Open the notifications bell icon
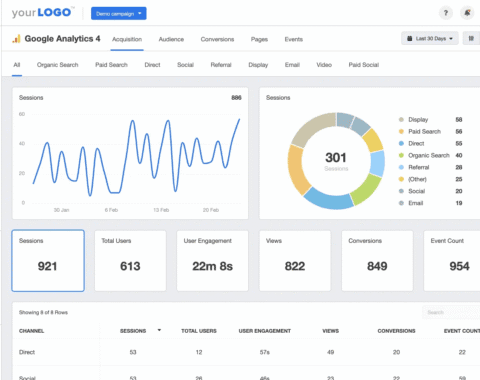480x380 pixels. pyautogui.click(x=467, y=13)
